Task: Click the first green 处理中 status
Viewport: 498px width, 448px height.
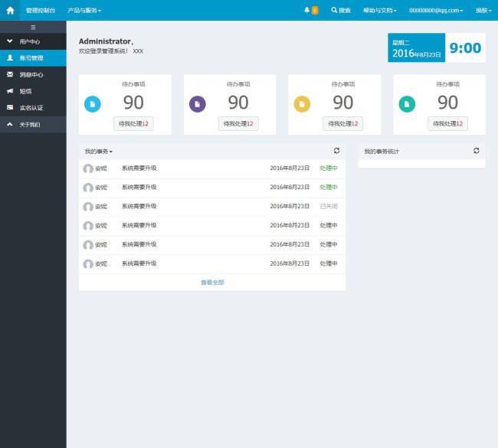Action: coord(329,168)
